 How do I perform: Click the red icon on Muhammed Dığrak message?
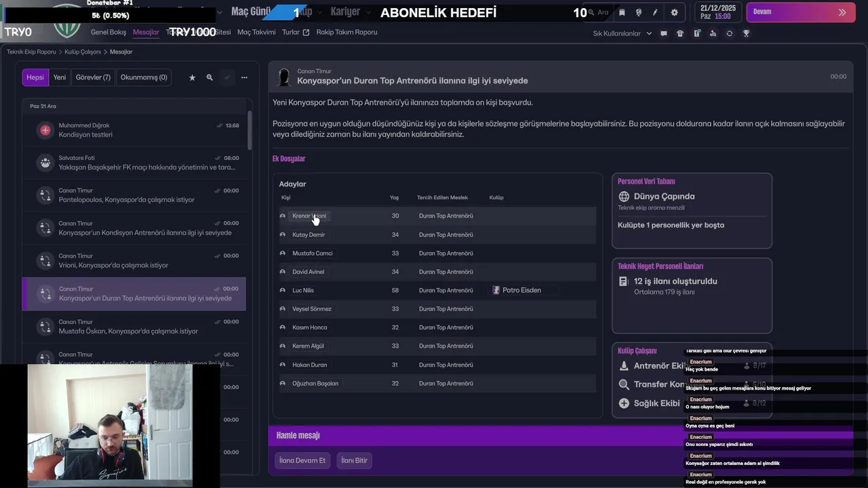coord(45,130)
